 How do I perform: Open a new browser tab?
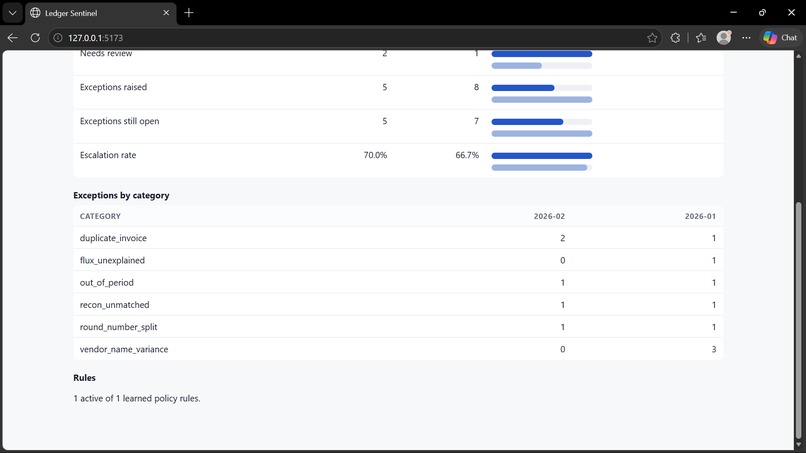pos(189,13)
